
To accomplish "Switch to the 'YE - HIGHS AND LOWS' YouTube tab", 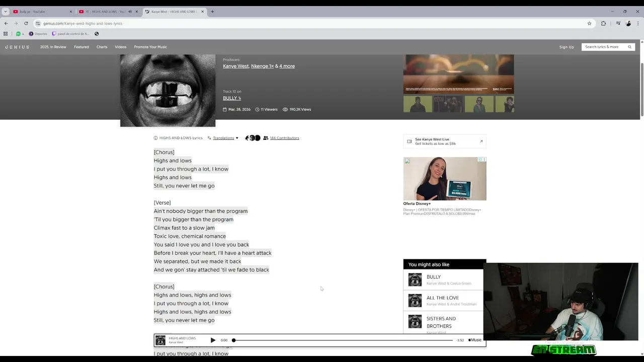I will (x=108, y=12).
